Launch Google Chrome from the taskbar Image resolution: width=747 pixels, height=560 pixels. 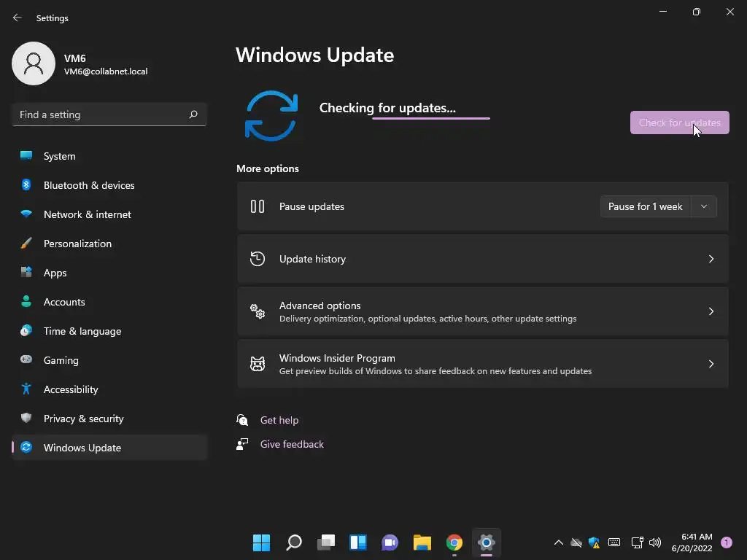(454, 542)
